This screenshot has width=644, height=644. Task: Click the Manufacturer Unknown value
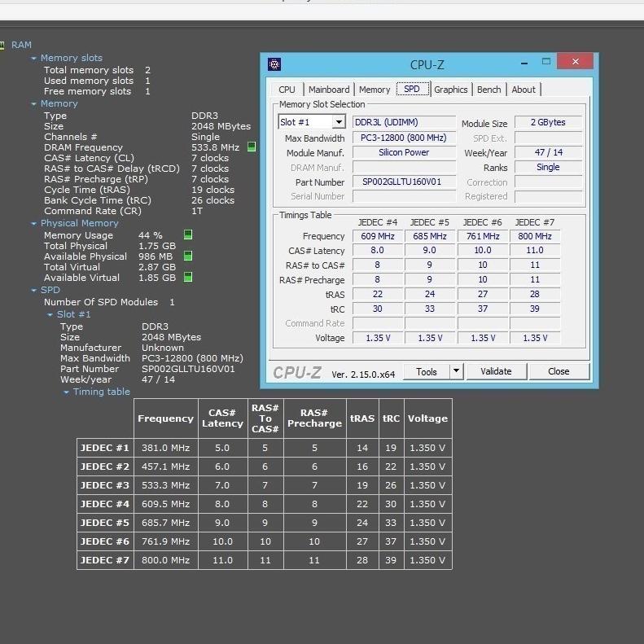tap(163, 348)
